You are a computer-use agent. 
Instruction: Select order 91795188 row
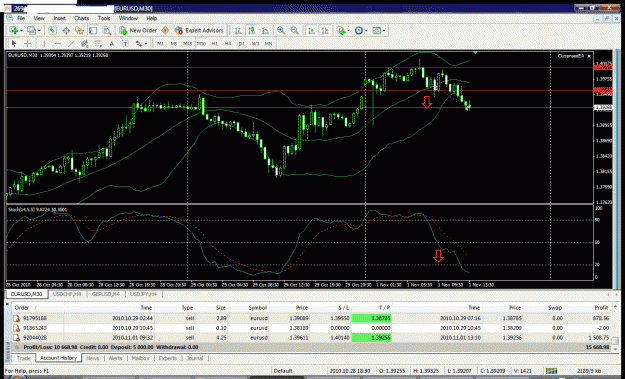pyautogui.click(x=312, y=318)
